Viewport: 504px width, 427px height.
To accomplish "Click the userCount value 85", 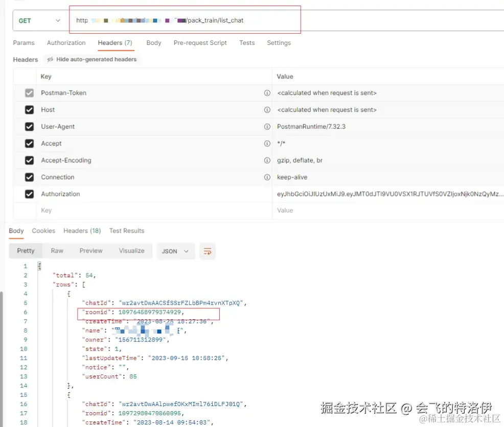I will pyautogui.click(x=133, y=376).
